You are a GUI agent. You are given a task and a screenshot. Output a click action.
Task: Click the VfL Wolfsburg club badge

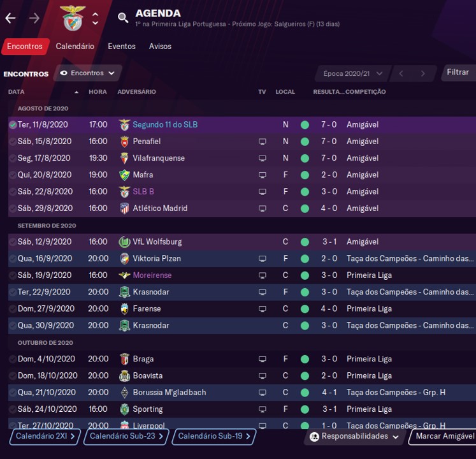(x=124, y=242)
